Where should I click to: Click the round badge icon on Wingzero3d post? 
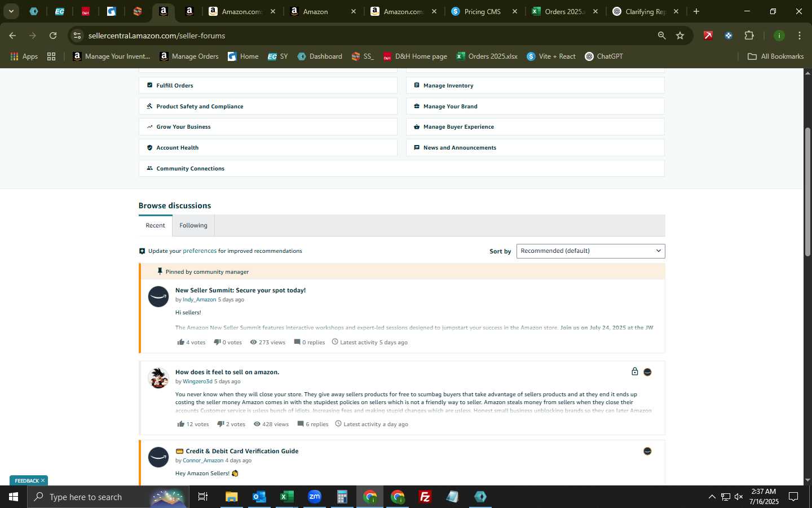point(647,372)
